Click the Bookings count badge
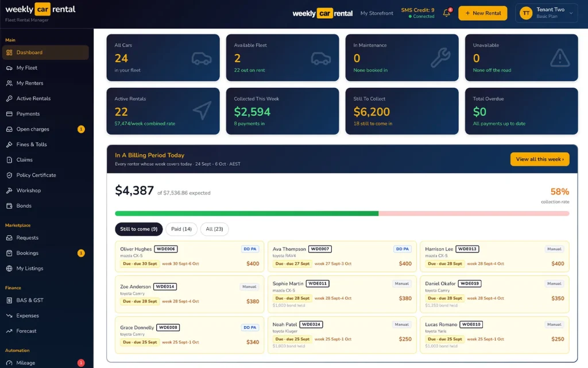Screen dimensions: 588x368 click(x=81, y=253)
